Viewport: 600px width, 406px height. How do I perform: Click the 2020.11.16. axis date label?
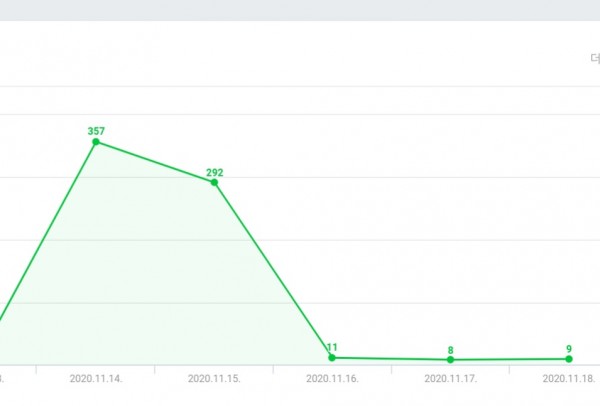[332, 379]
